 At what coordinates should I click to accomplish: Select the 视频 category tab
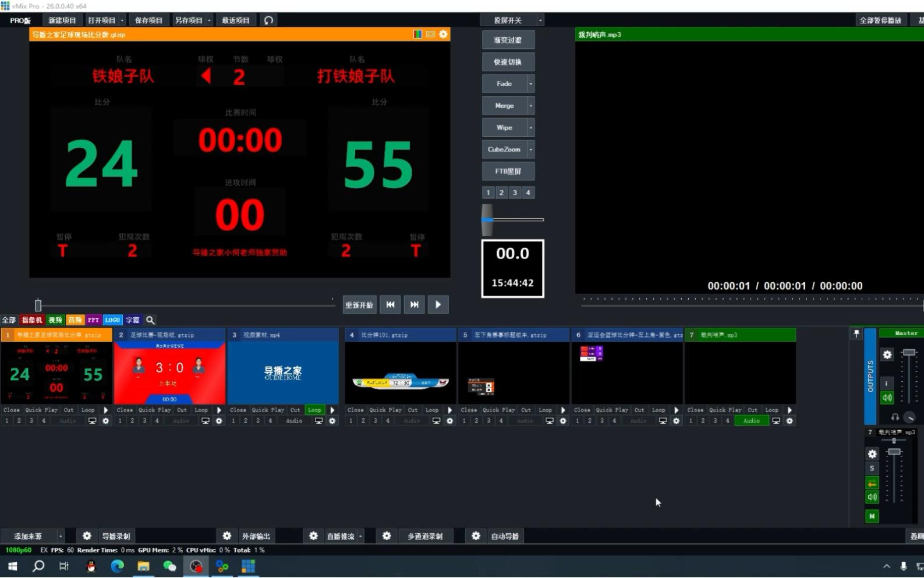tap(55, 320)
